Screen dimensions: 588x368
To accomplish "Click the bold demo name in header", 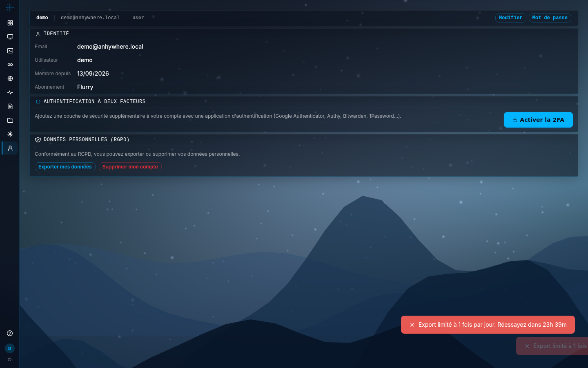I will coord(42,18).
